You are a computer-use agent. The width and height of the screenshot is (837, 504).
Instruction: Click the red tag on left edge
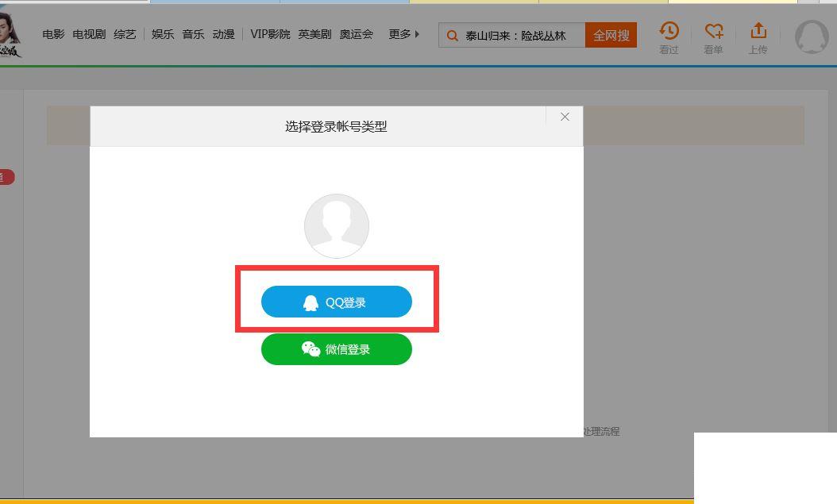(7, 177)
